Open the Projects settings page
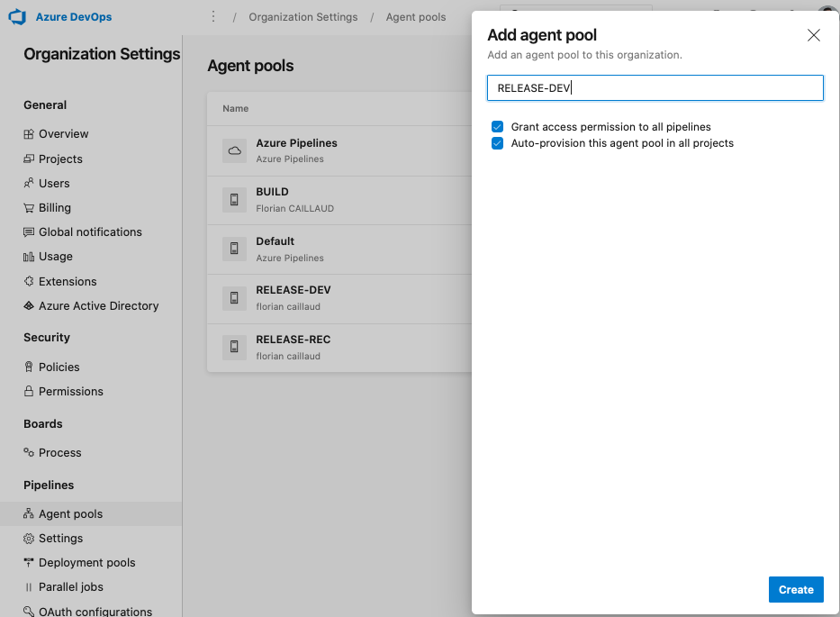The height and width of the screenshot is (617, 840). coord(60,159)
